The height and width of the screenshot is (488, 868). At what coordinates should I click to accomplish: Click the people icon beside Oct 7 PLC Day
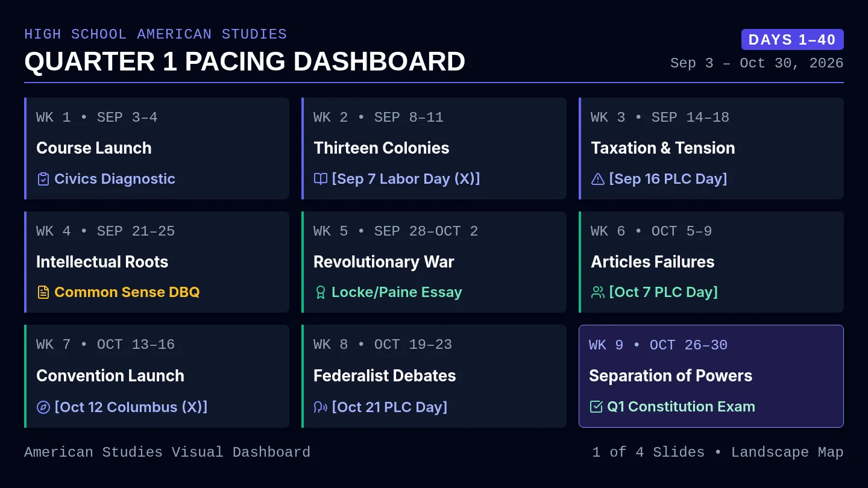pos(597,292)
